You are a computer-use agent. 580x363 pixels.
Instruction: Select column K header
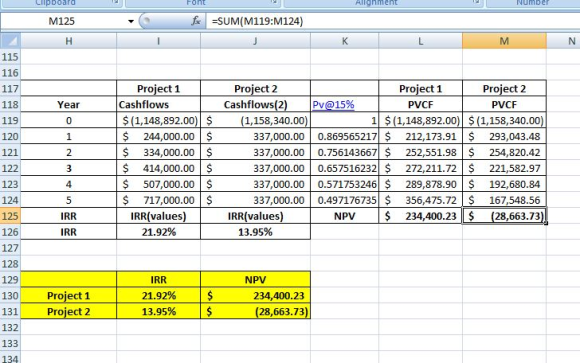tap(344, 41)
